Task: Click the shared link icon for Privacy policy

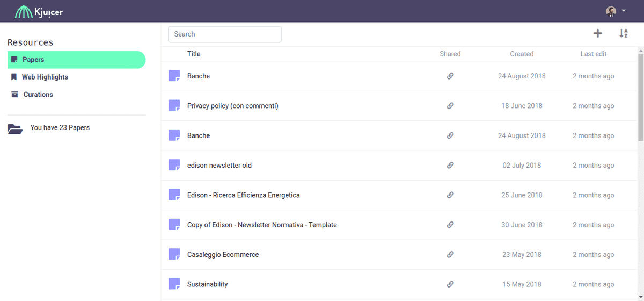Action: pyautogui.click(x=450, y=106)
